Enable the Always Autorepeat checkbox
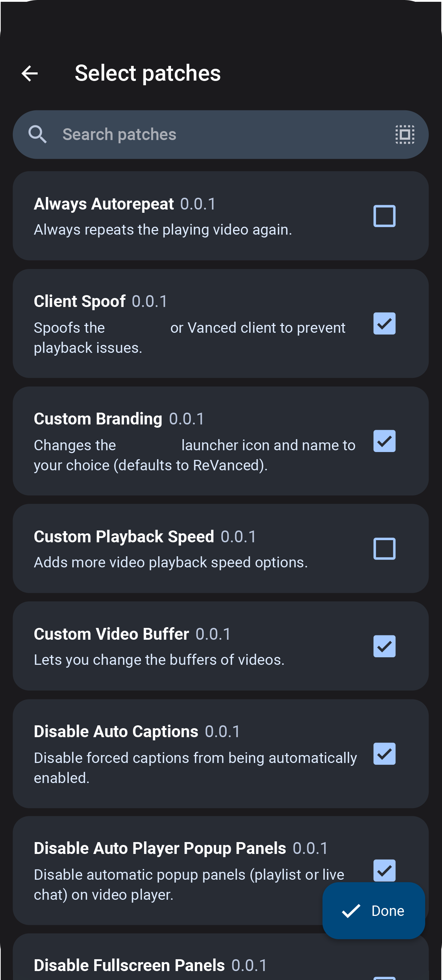The image size is (442, 980). pyautogui.click(x=384, y=216)
